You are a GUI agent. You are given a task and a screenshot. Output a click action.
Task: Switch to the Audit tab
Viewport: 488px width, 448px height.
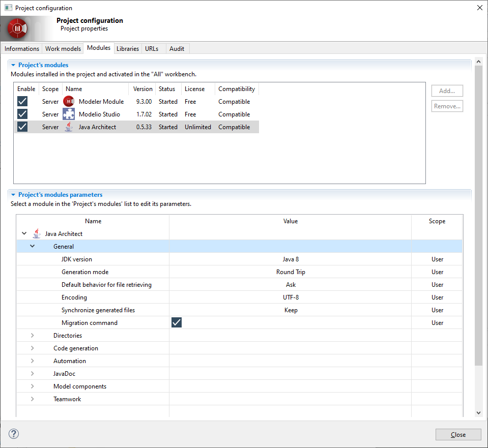coord(177,48)
